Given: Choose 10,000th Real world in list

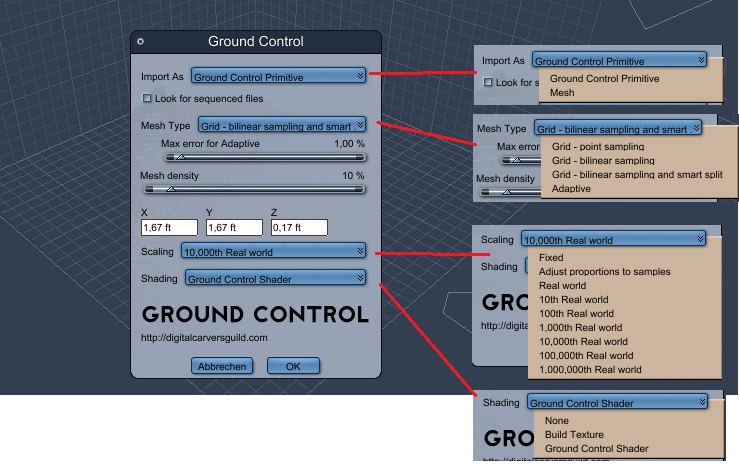Looking at the screenshot, I should point(583,342).
